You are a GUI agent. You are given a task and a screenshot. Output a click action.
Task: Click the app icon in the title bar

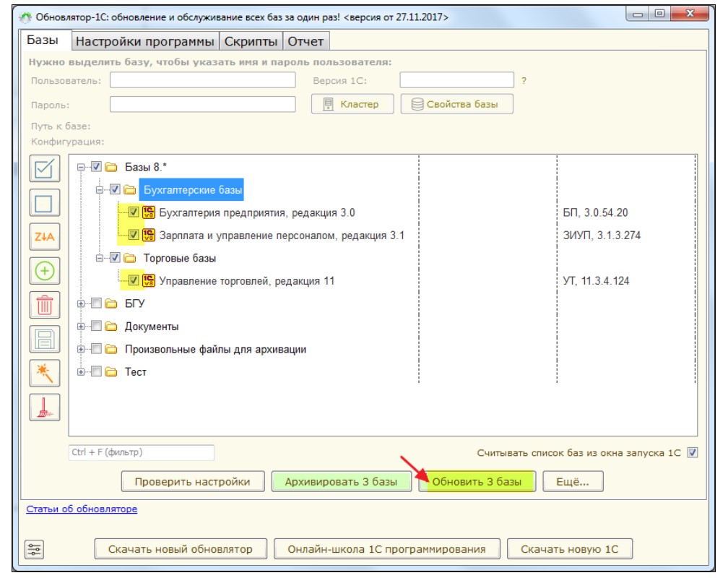click(25, 17)
